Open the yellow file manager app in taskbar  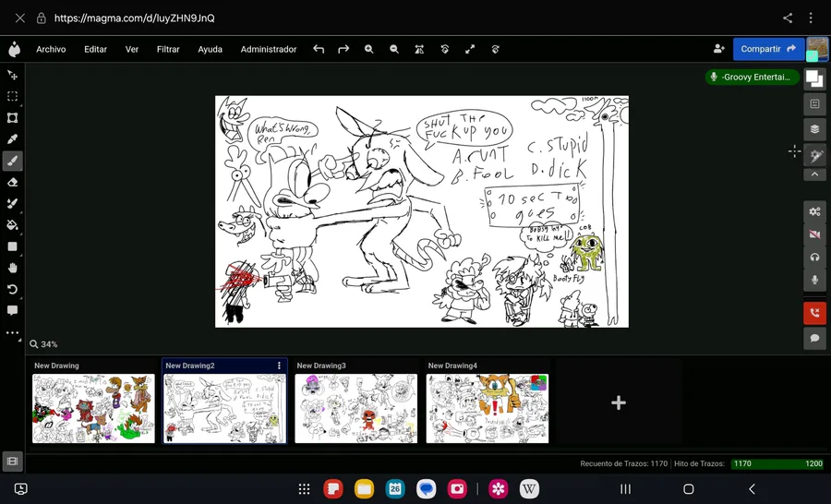(364, 488)
